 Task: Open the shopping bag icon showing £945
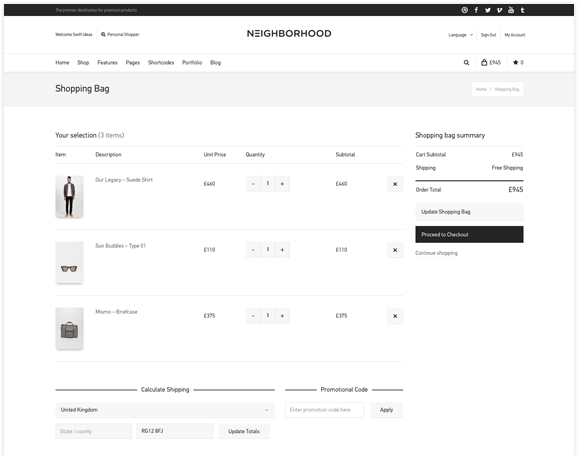491,63
